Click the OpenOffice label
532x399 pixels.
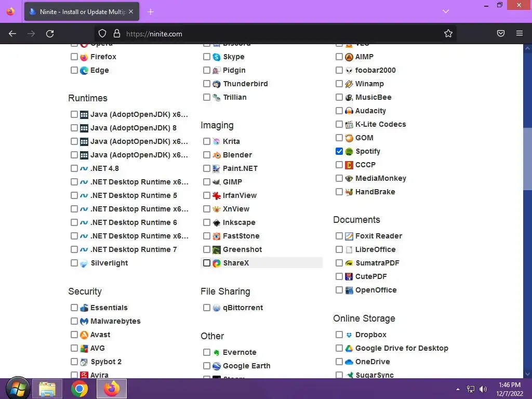coord(376,290)
